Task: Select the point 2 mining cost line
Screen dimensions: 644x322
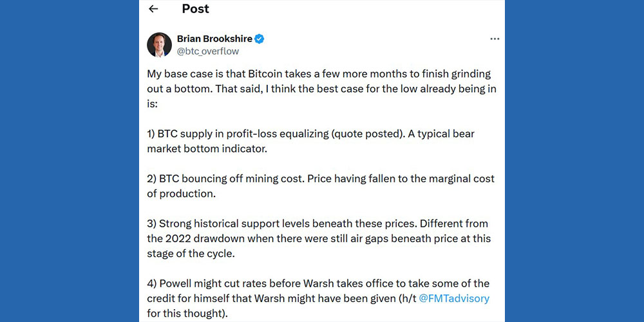Action: point(320,178)
